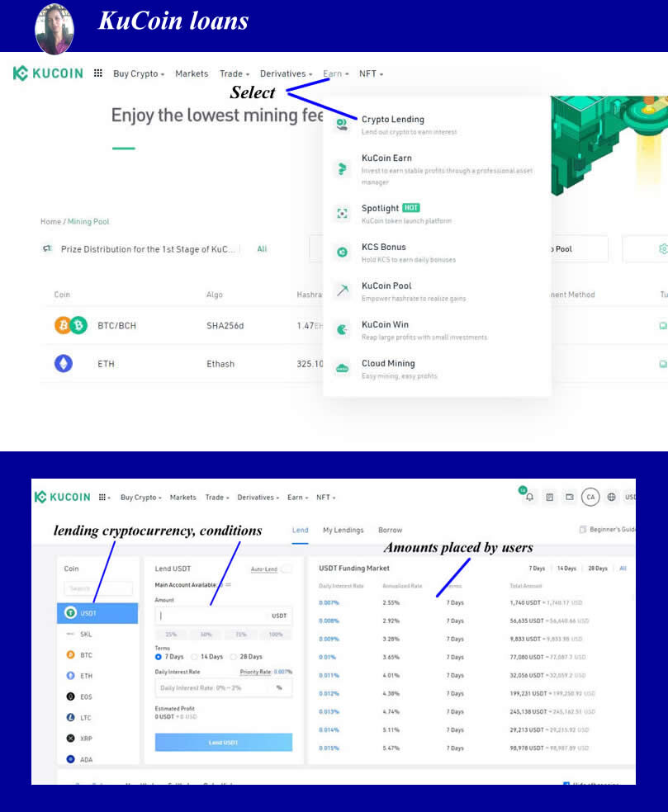
Task: Expand the Earn menu in the top screenshot
Action: tap(336, 73)
